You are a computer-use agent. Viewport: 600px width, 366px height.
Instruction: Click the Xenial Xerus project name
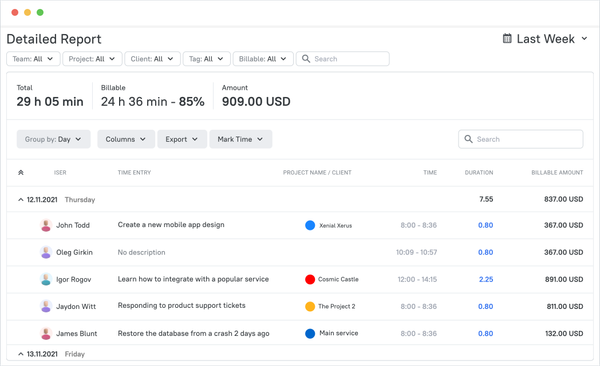[x=336, y=225]
